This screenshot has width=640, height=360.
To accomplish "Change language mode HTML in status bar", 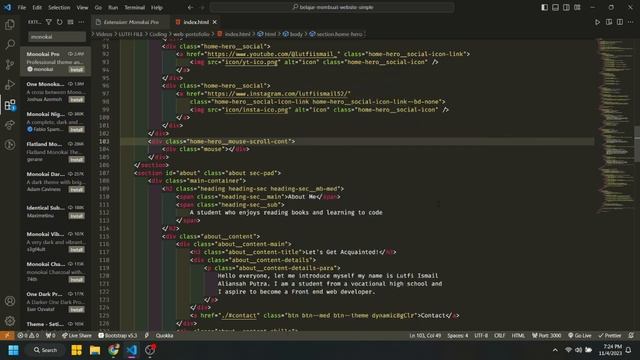I will (518, 336).
